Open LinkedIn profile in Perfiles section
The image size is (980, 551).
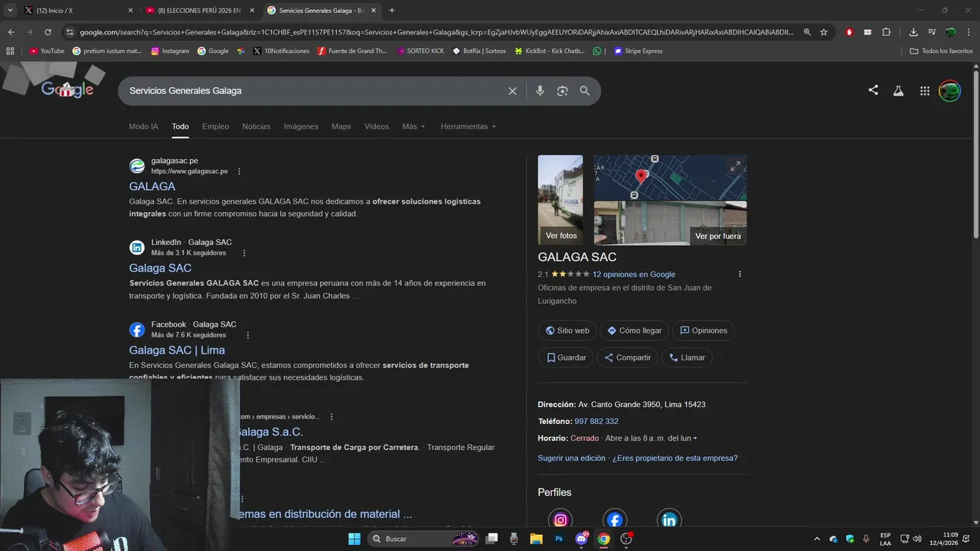669,520
